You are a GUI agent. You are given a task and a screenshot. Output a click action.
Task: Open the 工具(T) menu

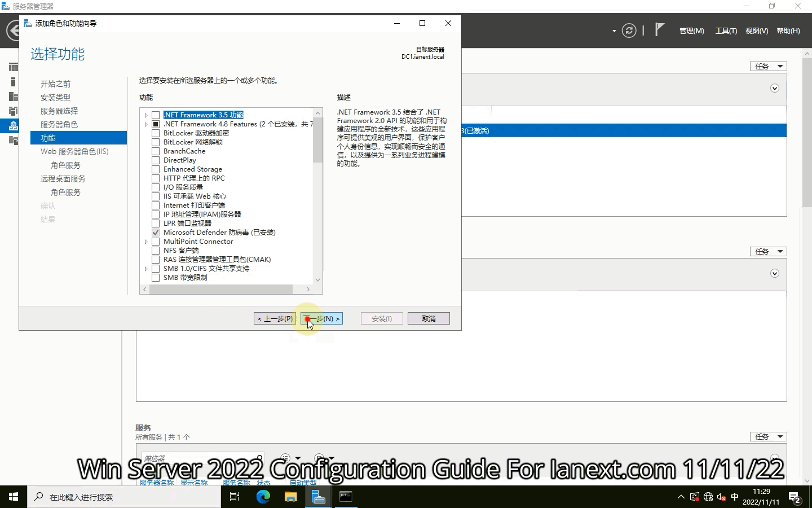click(726, 31)
